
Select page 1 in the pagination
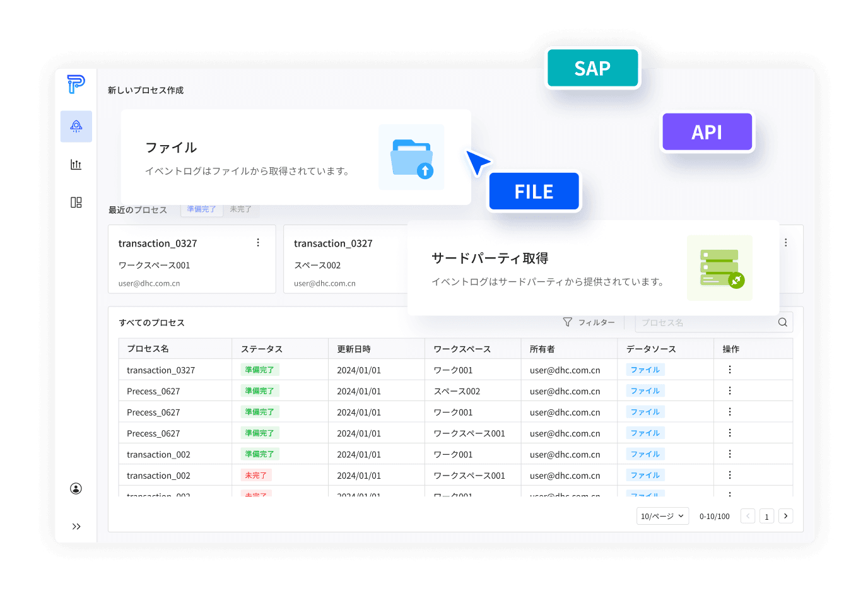(767, 516)
